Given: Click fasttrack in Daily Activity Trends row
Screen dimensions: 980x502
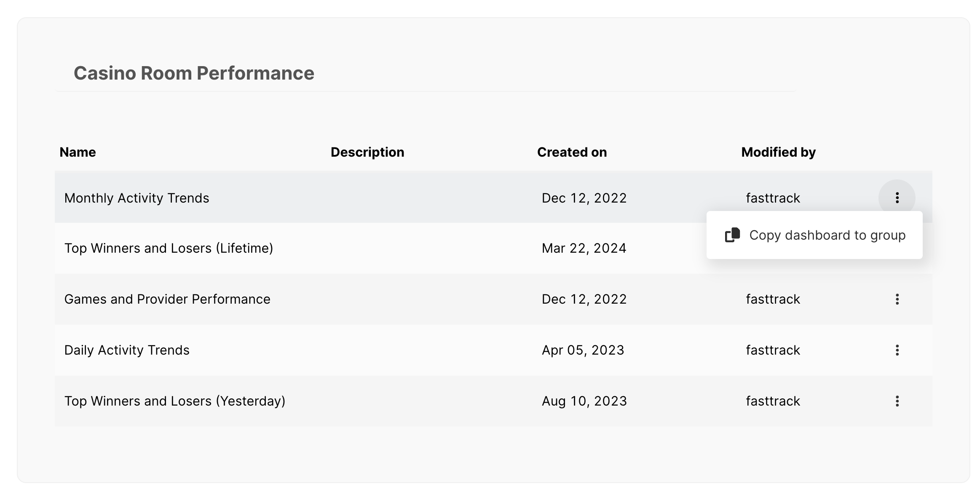Looking at the screenshot, I should (773, 350).
